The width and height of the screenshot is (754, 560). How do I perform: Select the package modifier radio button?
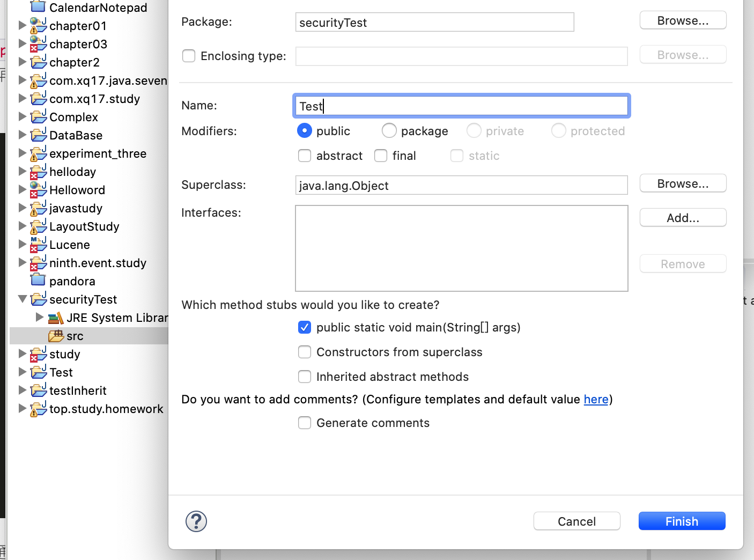389,131
